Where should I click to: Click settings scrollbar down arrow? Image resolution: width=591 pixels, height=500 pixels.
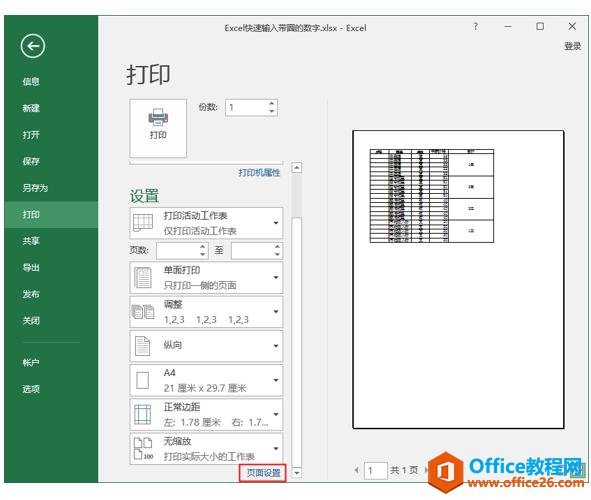click(297, 472)
